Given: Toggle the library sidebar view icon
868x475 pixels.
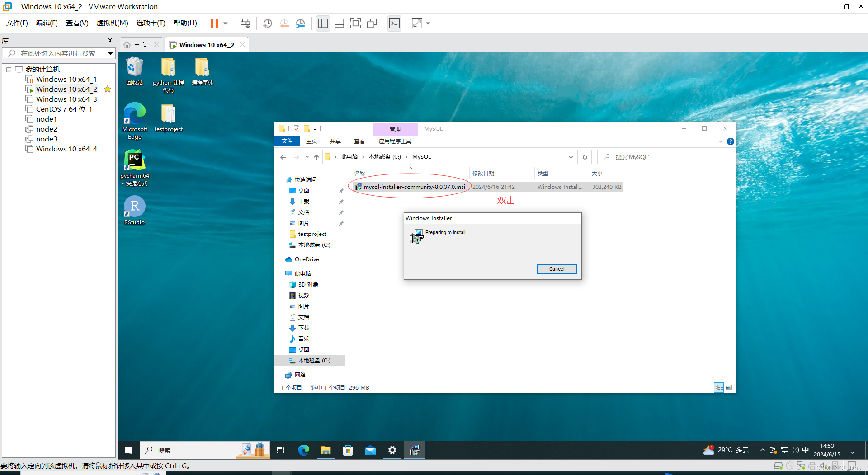Looking at the screenshot, I should coord(323,23).
